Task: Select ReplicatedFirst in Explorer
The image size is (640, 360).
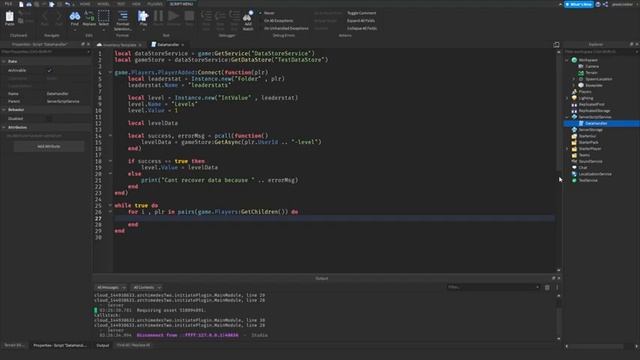Action: point(591,104)
